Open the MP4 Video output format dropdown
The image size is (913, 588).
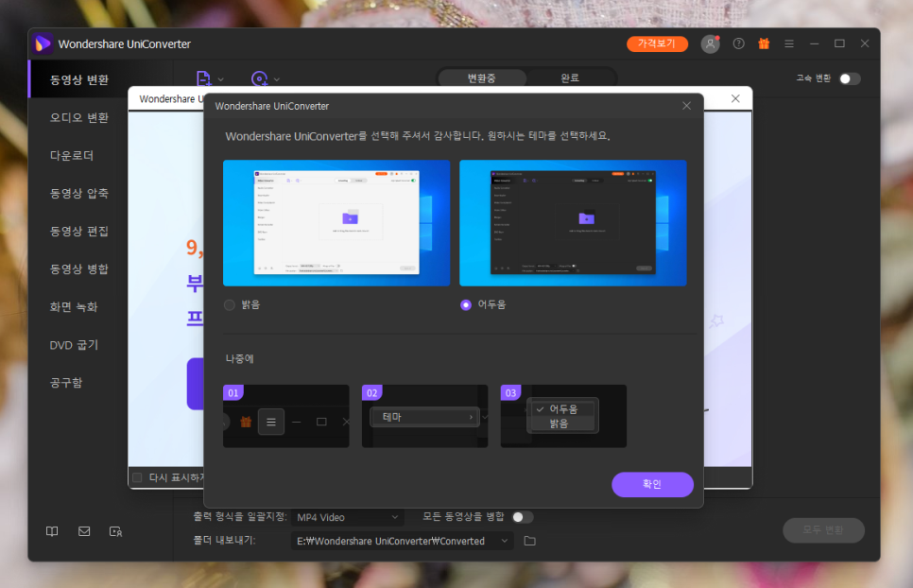coord(348,517)
